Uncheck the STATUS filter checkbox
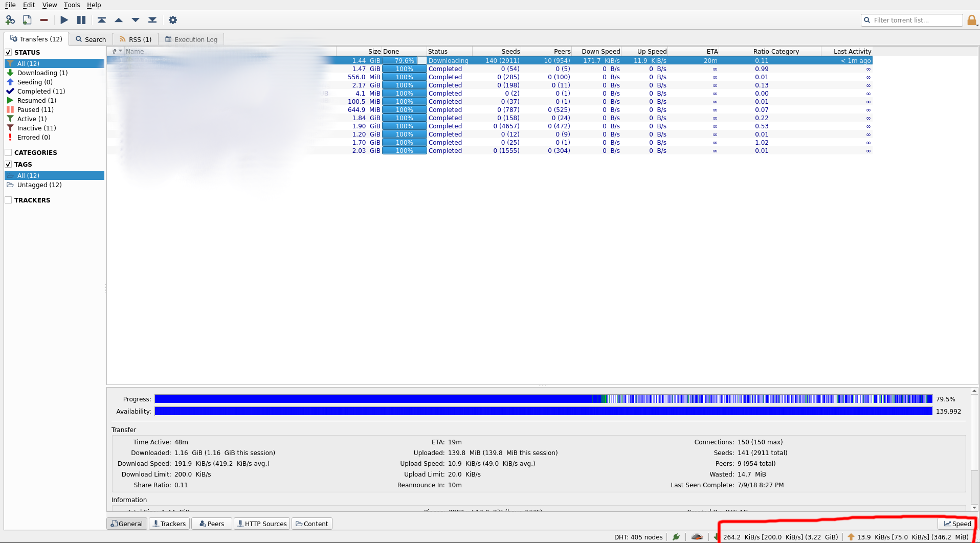The image size is (980, 543). [x=8, y=52]
